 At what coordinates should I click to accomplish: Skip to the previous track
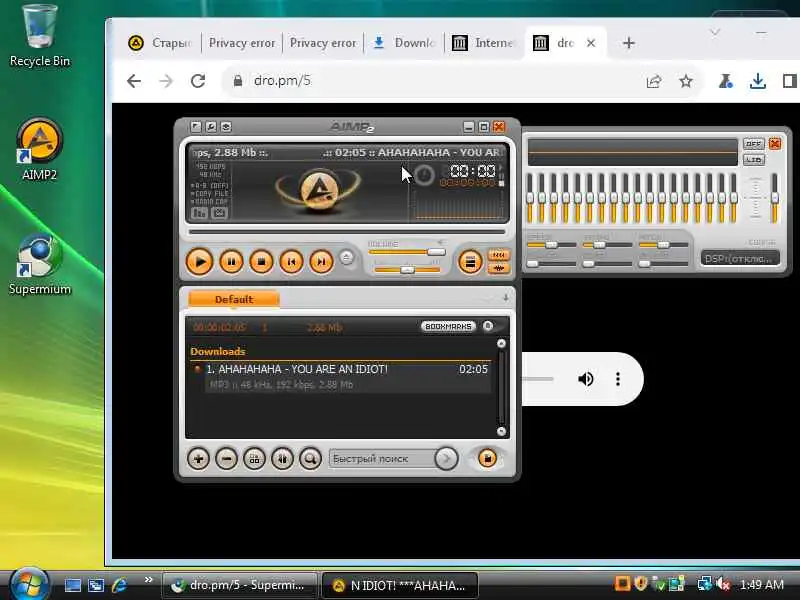(x=291, y=262)
